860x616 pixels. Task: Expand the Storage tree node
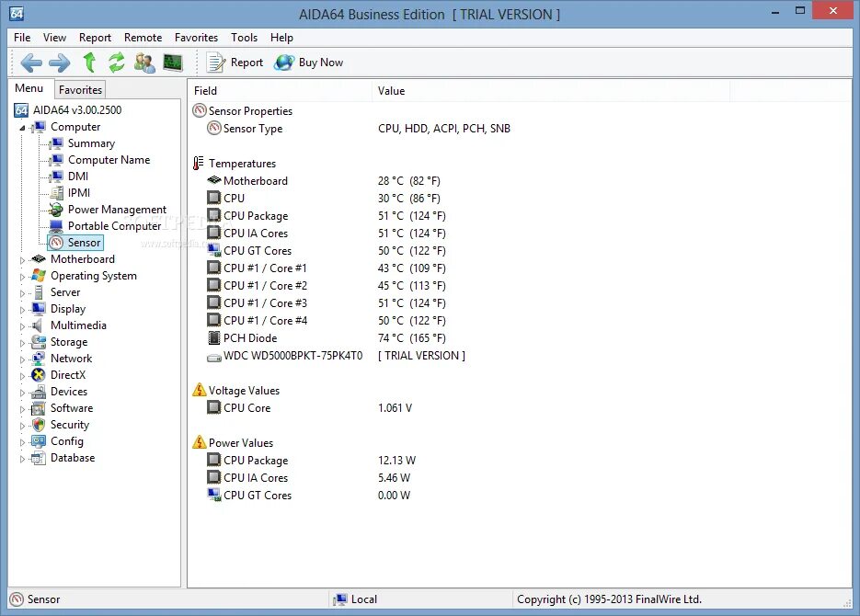pyautogui.click(x=22, y=343)
